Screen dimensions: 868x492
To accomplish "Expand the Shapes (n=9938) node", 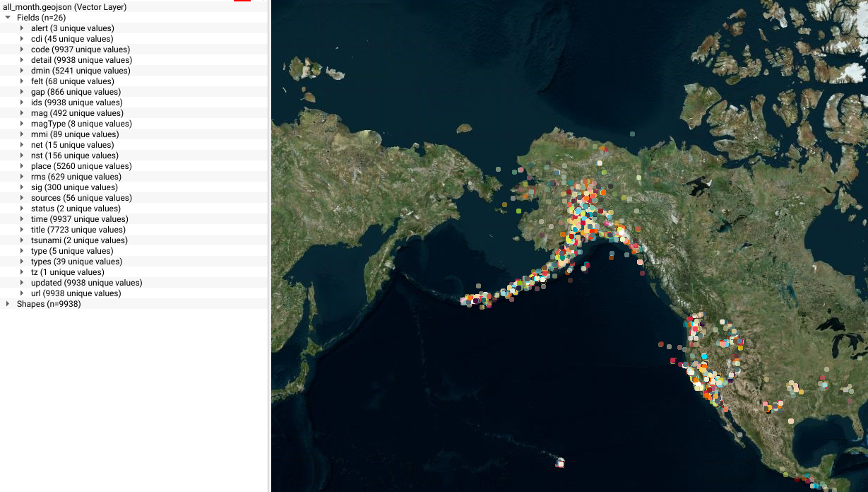I will pos(8,304).
